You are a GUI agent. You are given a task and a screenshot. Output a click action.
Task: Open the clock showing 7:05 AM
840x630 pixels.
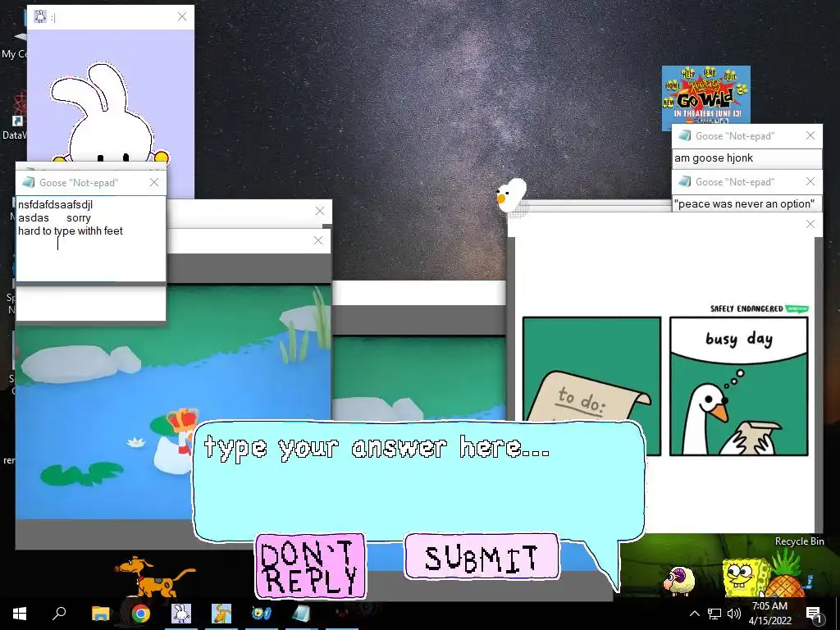click(769, 614)
